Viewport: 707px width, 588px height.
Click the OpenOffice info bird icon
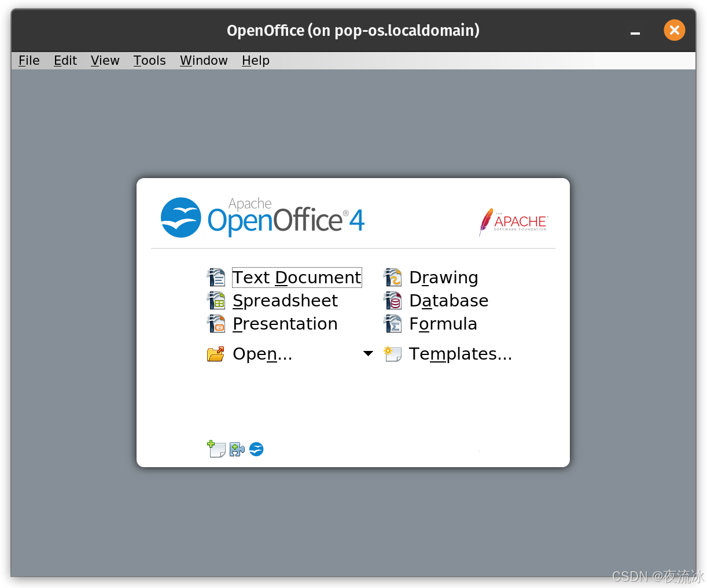pyautogui.click(x=256, y=449)
